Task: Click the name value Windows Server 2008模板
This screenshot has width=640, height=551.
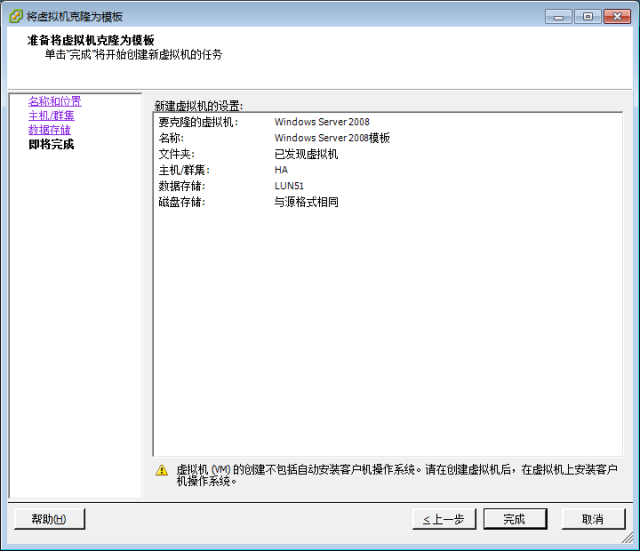Action: pyautogui.click(x=332, y=138)
